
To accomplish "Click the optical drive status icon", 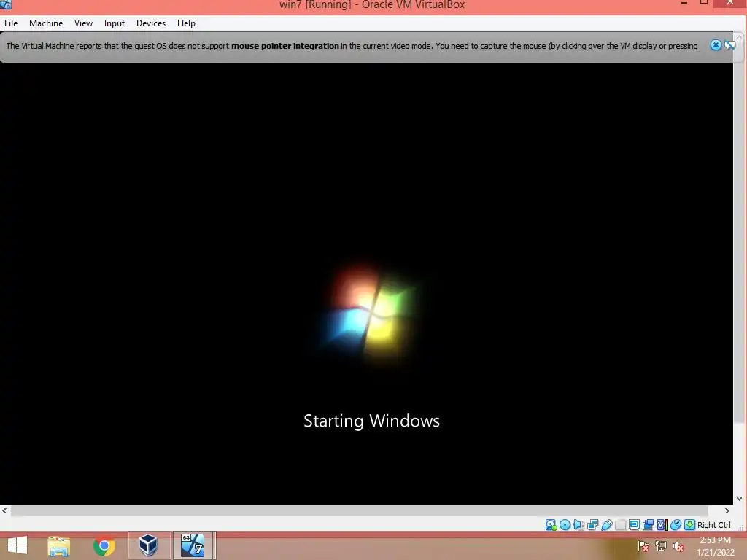I will [565, 525].
